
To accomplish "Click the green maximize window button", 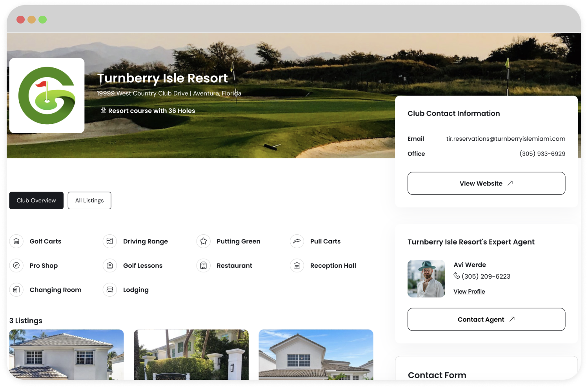I will pyautogui.click(x=43, y=20).
